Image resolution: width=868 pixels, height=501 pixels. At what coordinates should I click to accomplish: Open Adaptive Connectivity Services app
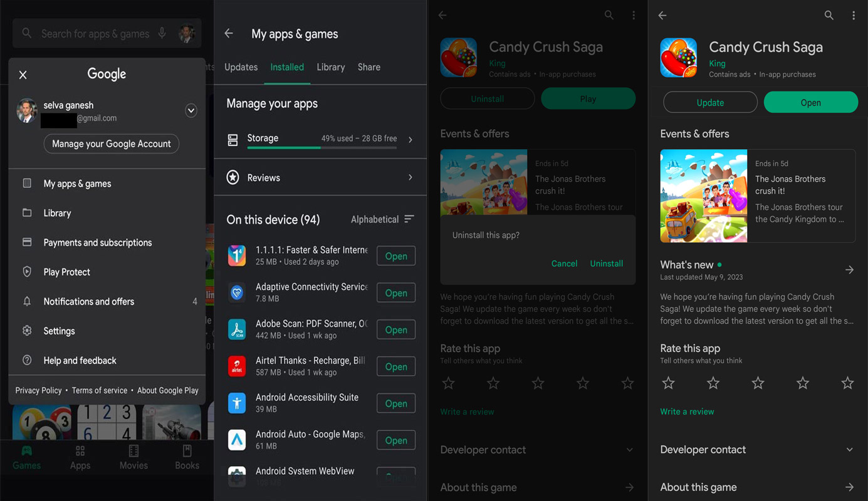(396, 293)
